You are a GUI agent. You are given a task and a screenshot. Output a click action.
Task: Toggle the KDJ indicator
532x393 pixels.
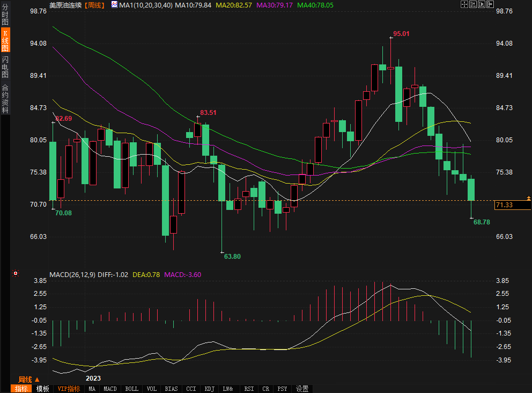(209, 389)
